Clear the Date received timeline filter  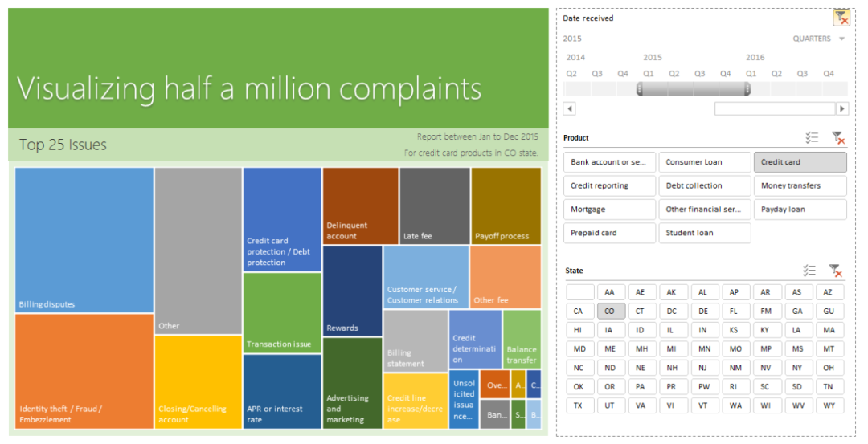click(x=841, y=18)
